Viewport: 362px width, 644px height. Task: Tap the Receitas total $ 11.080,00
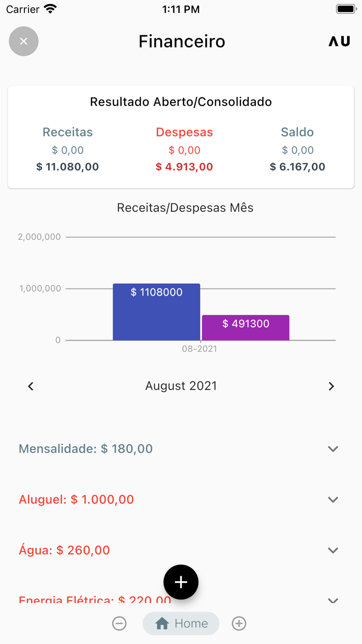click(68, 167)
